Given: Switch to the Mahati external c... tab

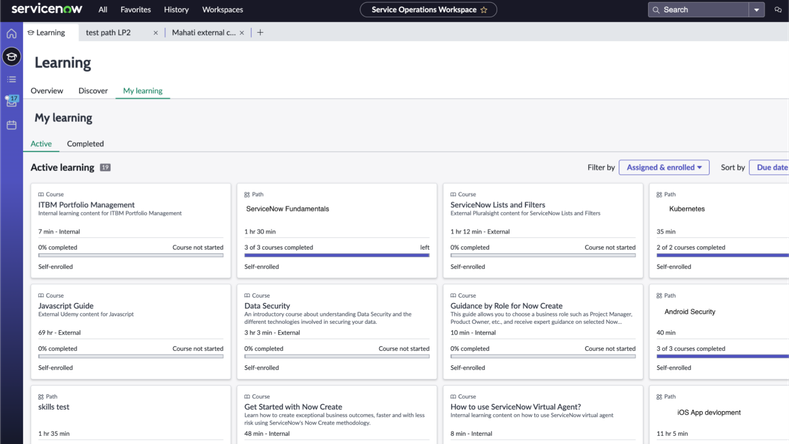Looking at the screenshot, I should 204,32.
